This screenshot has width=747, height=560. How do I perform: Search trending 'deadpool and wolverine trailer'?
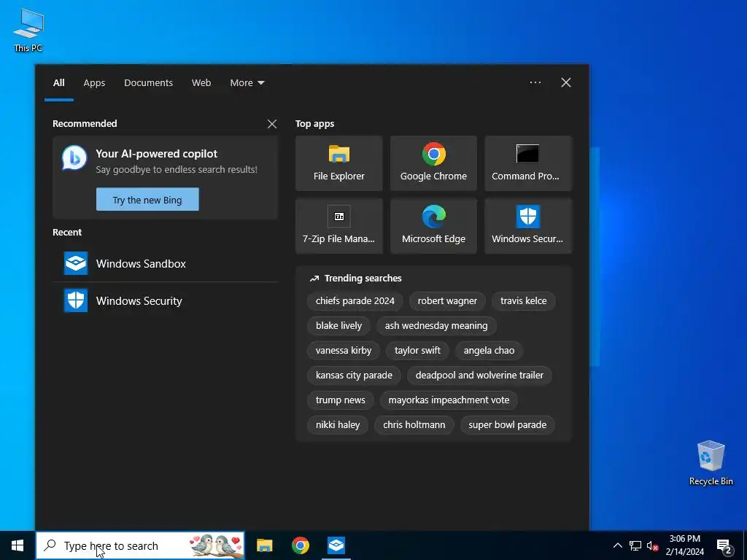point(479,376)
